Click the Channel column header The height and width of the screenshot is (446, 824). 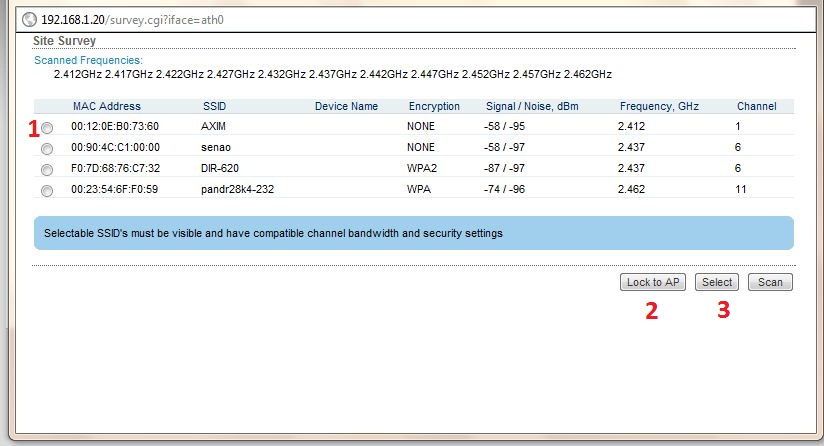click(756, 106)
